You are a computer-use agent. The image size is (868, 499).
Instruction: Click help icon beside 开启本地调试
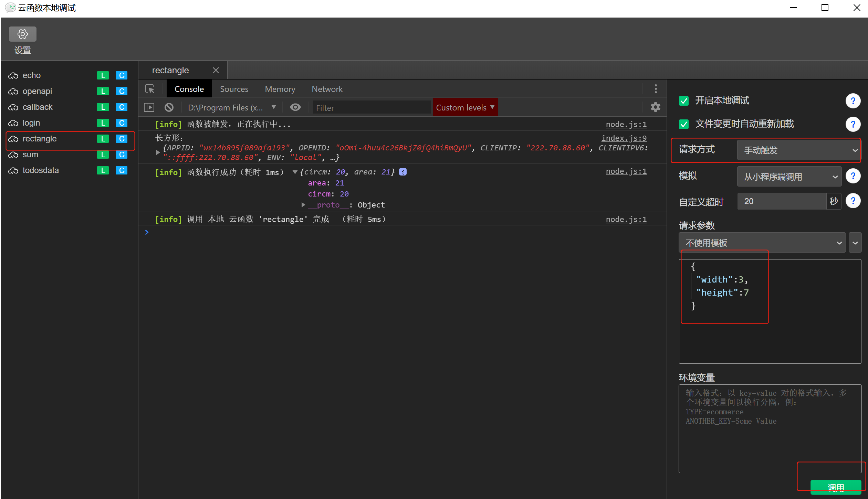coord(853,101)
